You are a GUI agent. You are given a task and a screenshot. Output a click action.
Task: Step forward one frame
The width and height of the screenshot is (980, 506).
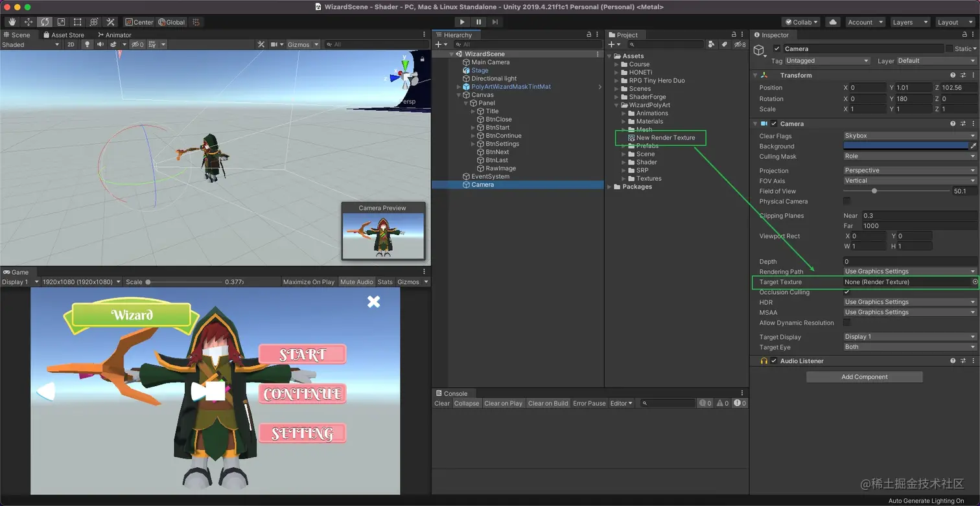(495, 22)
